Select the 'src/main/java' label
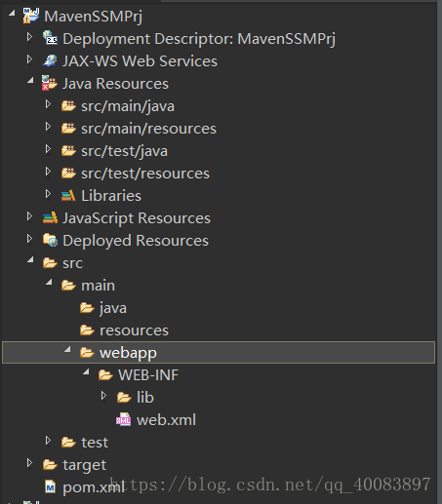The width and height of the screenshot is (442, 504). [128, 106]
